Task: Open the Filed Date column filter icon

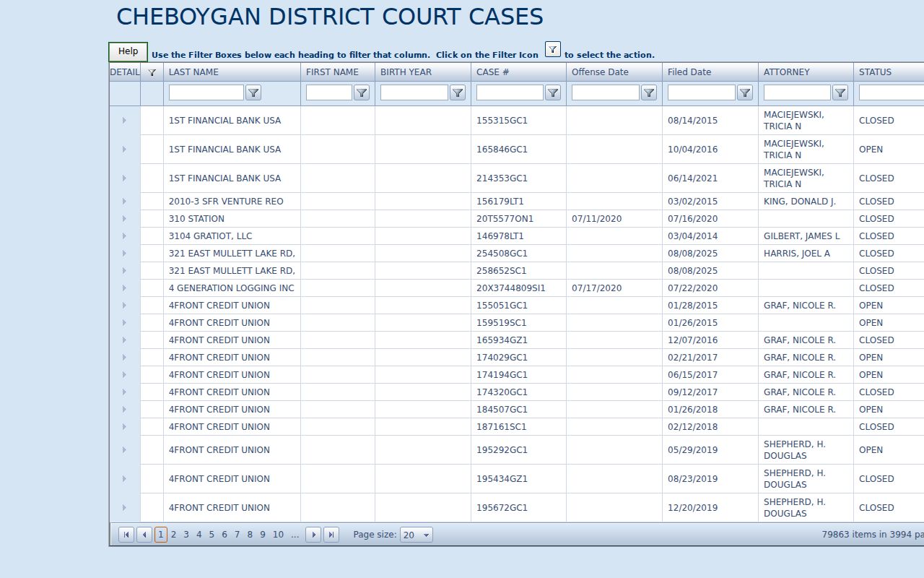Action: pyautogui.click(x=745, y=92)
